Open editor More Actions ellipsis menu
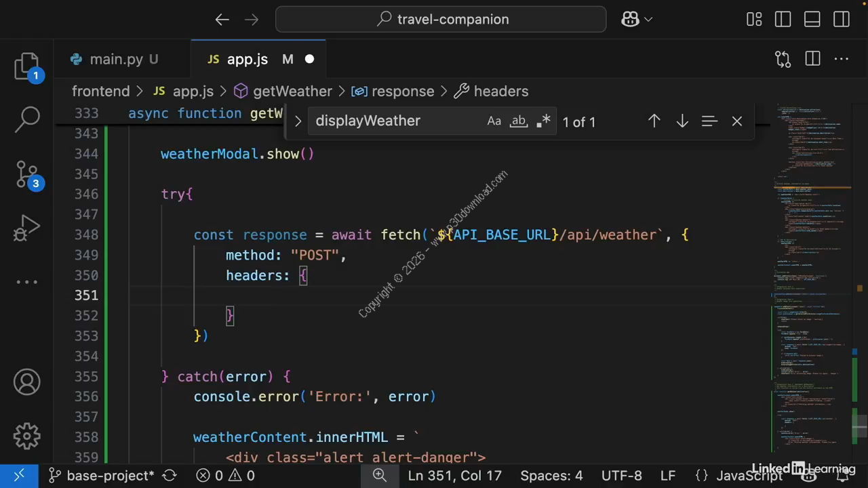 tap(842, 59)
